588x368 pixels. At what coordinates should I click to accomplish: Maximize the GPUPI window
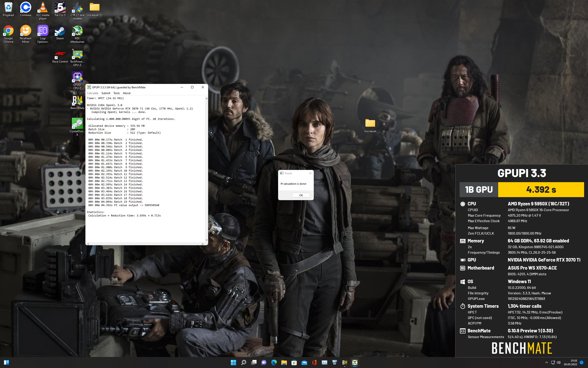(x=192, y=87)
